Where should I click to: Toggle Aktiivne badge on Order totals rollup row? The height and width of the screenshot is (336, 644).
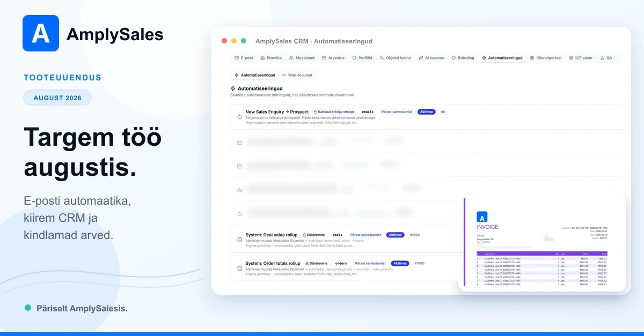point(400,263)
